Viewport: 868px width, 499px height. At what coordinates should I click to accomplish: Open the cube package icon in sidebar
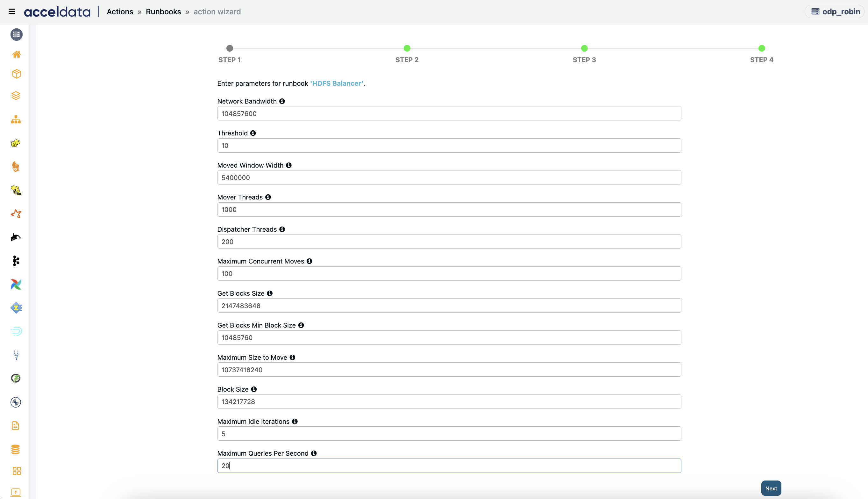pos(17,74)
